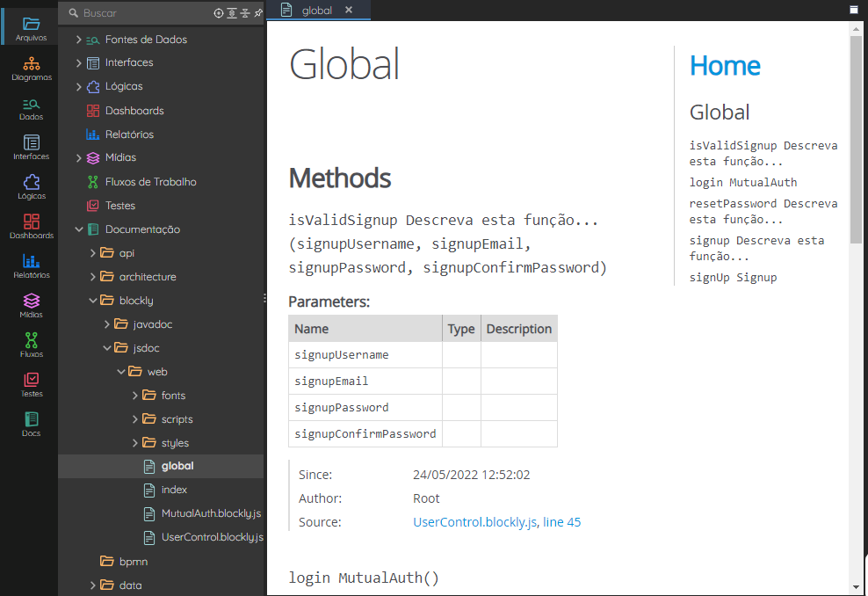
Task: Expand the Mídias tree node
Action: click(x=78, y=158)
